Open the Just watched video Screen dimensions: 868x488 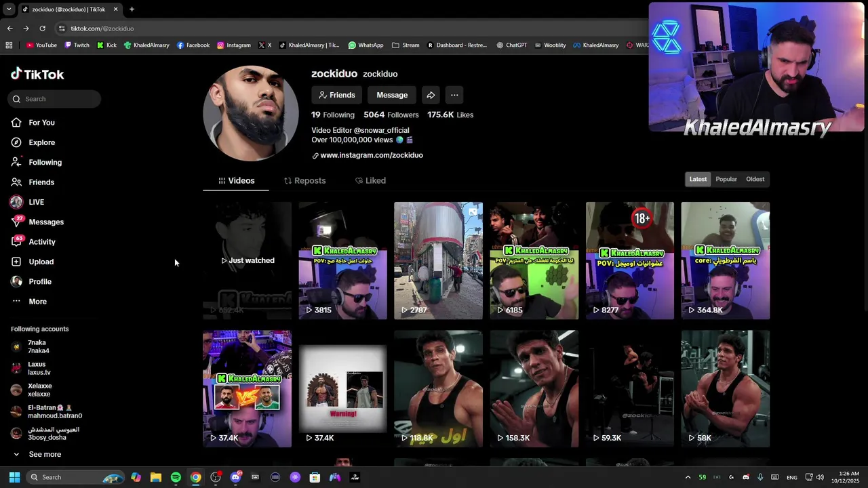(x=248, y=260)
